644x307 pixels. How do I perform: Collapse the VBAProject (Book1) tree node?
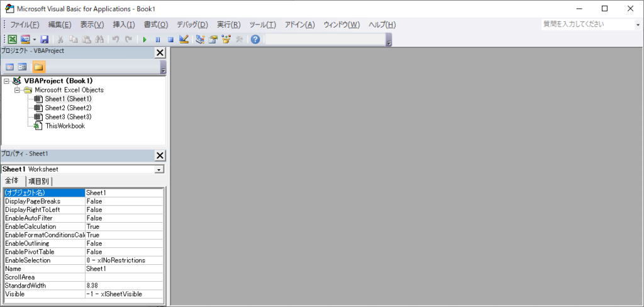6,81
